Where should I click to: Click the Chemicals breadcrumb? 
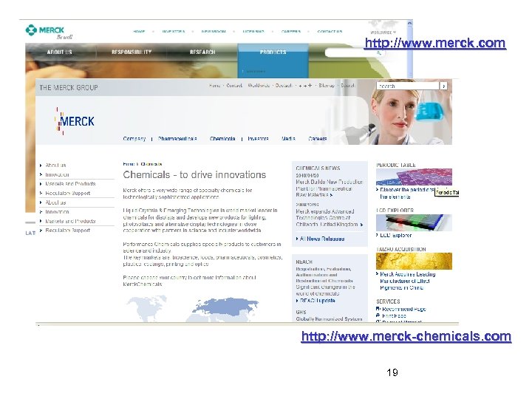point(151,164)
